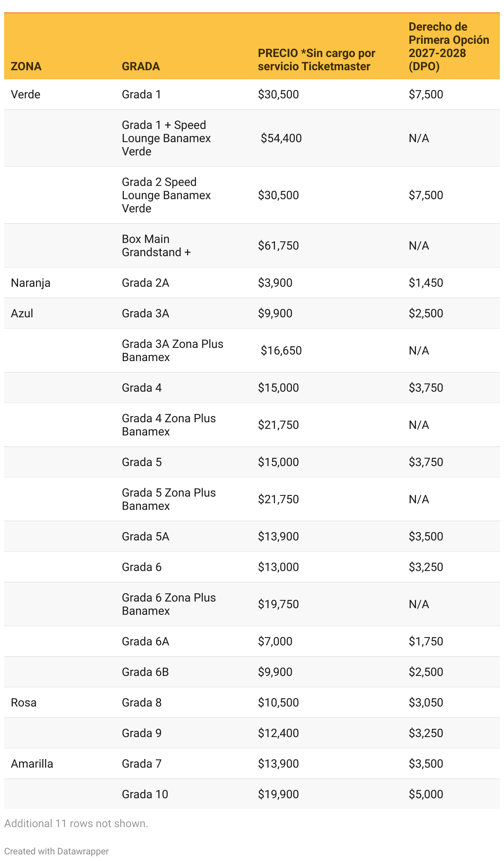Select the Azul zone cell
The image size is (504, 861).
(x=22, y=313)
